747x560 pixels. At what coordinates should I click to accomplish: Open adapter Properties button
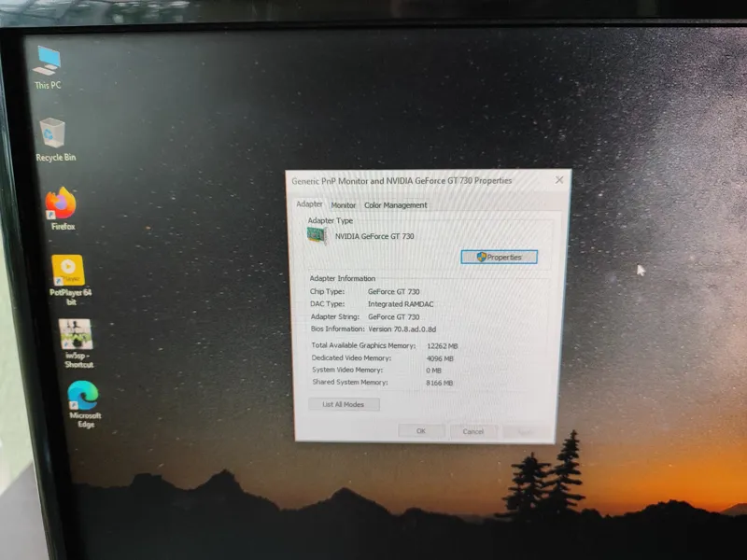pos(499,258)
